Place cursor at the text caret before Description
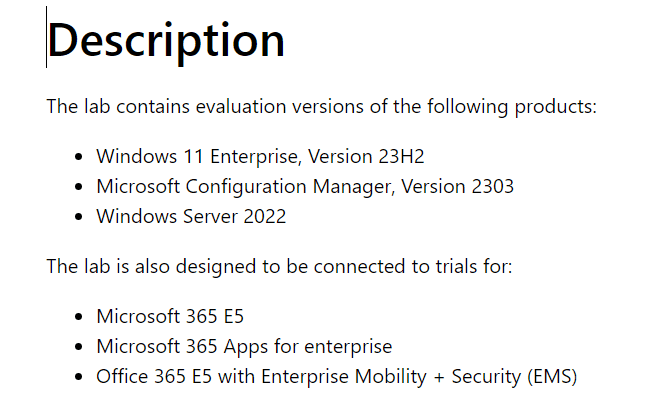 point(47,37)
